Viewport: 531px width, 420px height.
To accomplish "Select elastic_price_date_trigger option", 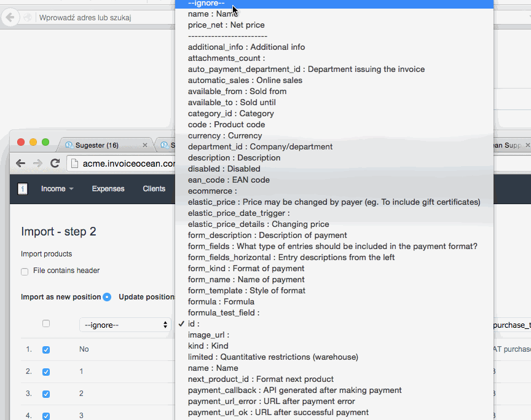I will (x=334, y=213).
